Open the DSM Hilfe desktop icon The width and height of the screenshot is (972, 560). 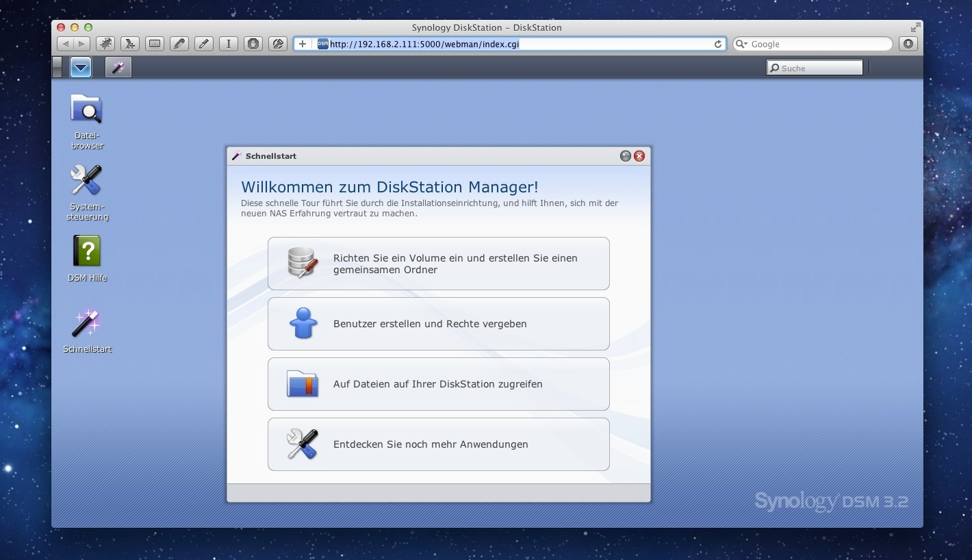coord(87,259)
